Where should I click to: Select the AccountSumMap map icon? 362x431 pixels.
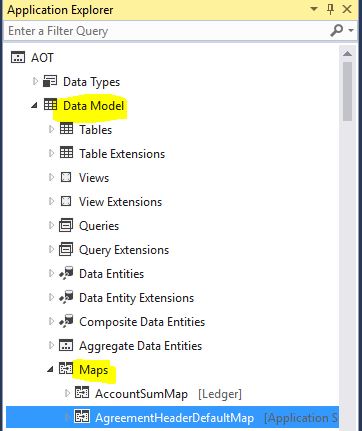pyautogui.click(x=82, y=393)
